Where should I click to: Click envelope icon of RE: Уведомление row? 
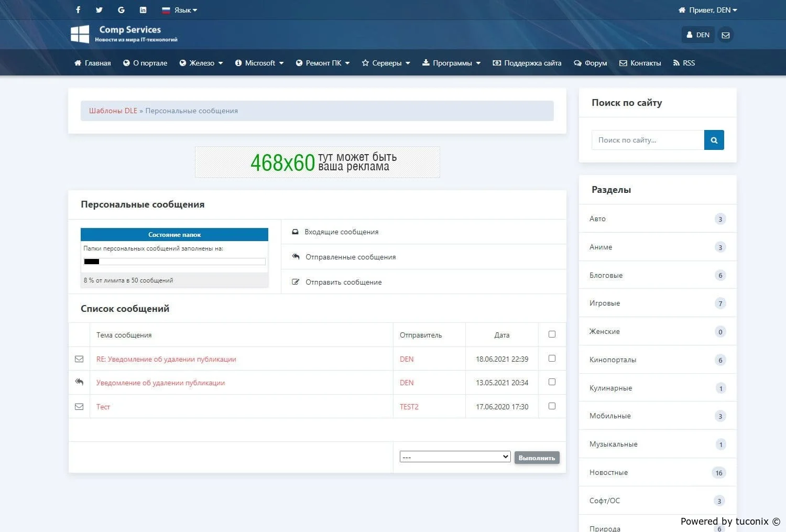click(x=79, y=359)
